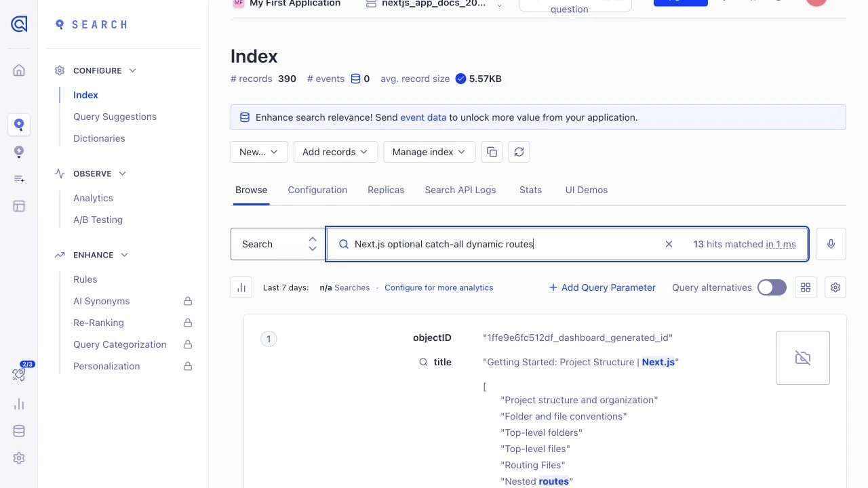This screenshot has width=868, height=488.
Task: Open the Add records dropdown
Action: (x=336, y=152)
